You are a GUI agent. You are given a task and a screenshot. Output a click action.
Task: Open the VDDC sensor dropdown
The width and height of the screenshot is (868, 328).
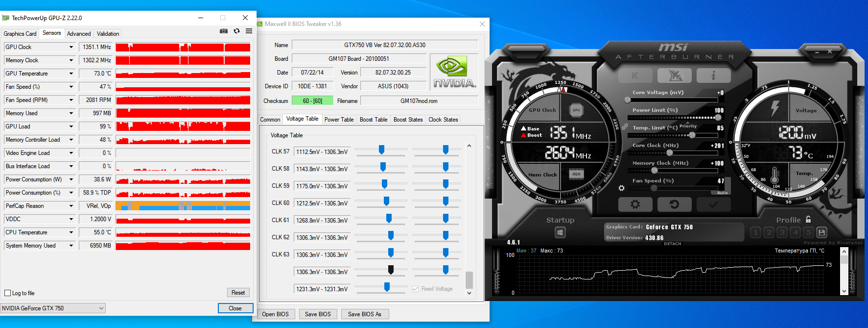point(71,219)
